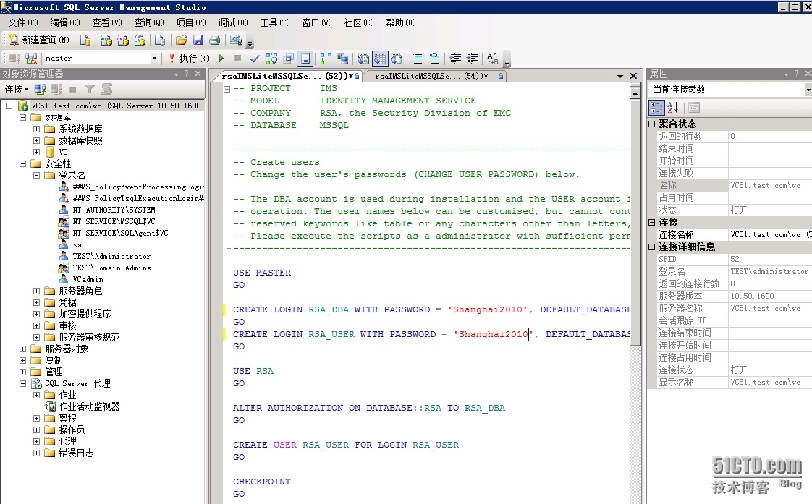812x504 pixels.
Task: Select the TEST\Domain Admins login
Action: tap(112, 268)
